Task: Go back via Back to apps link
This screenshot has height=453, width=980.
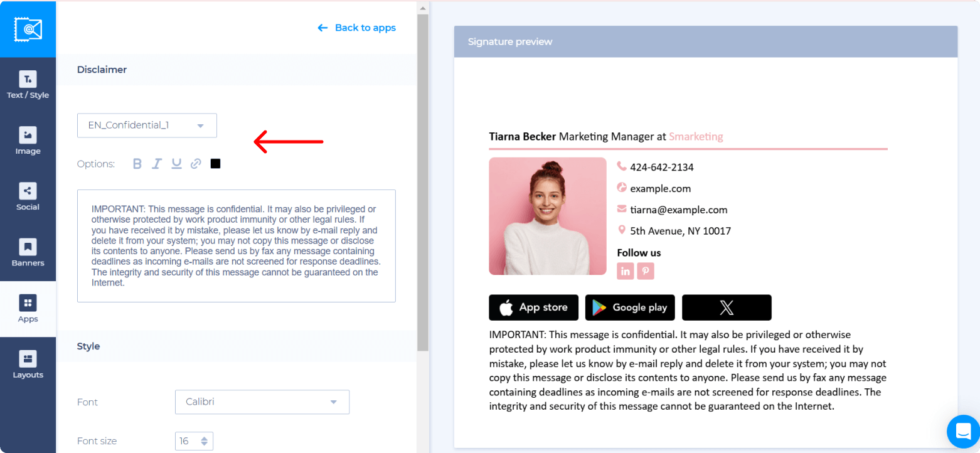Action: (x=357, y=28)
